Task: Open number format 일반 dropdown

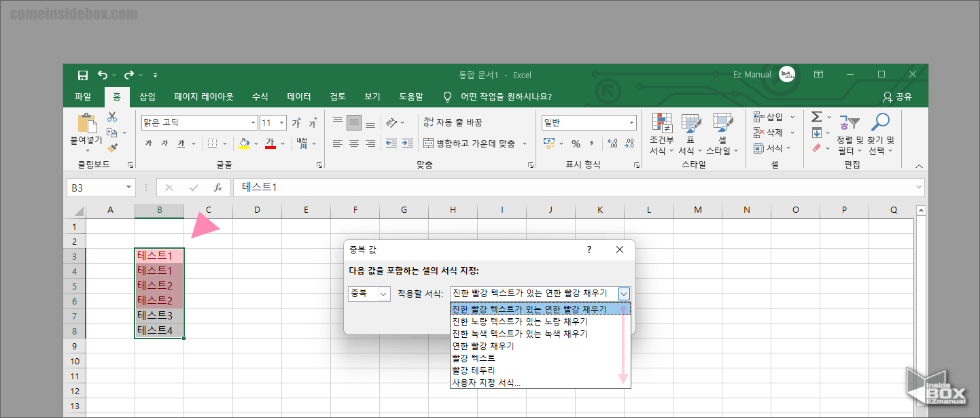Action: click(632, 123)
